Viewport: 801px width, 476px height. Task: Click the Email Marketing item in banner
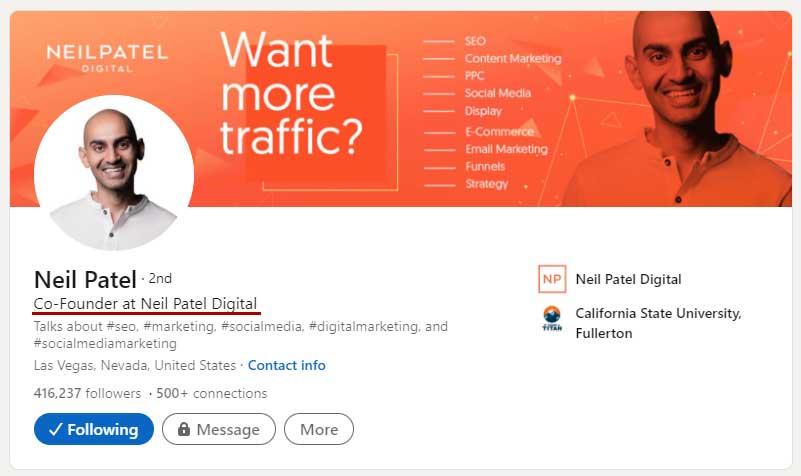[506, 149]
